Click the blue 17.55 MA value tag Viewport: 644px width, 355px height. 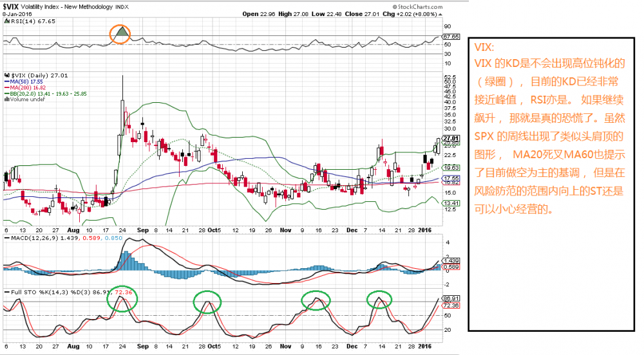click(x=451, y=178)
